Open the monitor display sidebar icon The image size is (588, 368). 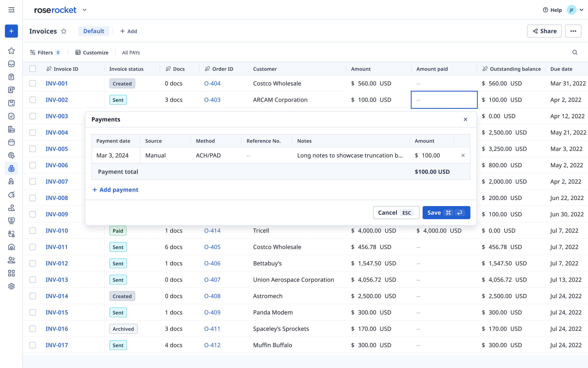coord(11,221)
